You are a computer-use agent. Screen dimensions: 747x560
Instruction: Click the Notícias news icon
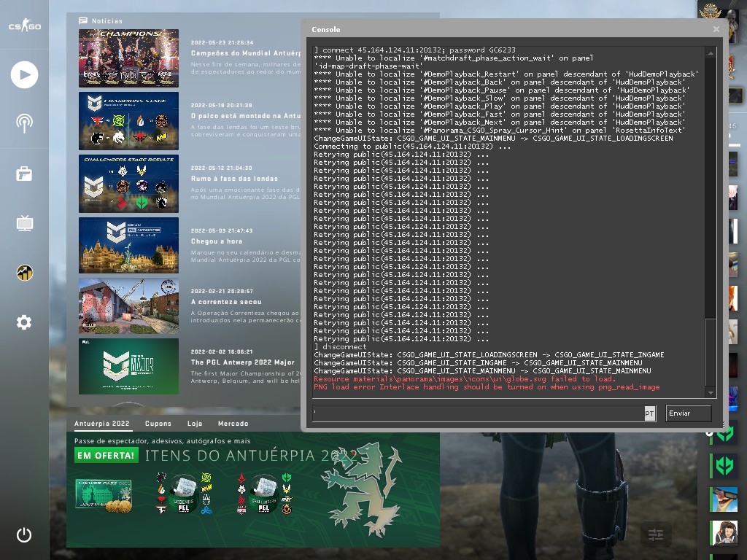click(83, 21)
